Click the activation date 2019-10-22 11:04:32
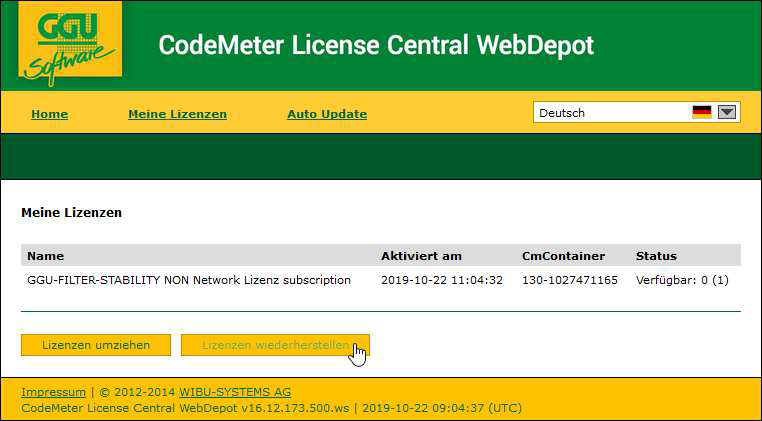This screenshot has height=421, width=762. pyautogui.click(x=441, y=280)
